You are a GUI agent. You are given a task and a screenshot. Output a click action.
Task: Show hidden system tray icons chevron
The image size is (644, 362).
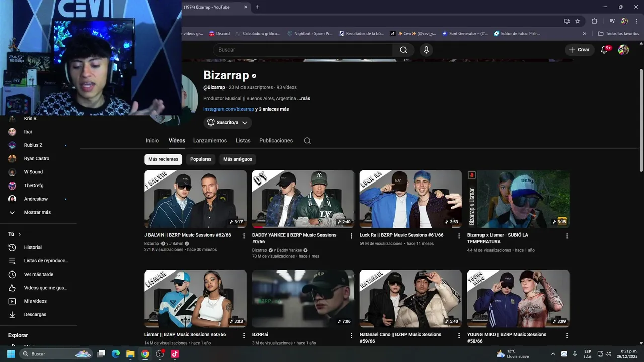(553, 354)
